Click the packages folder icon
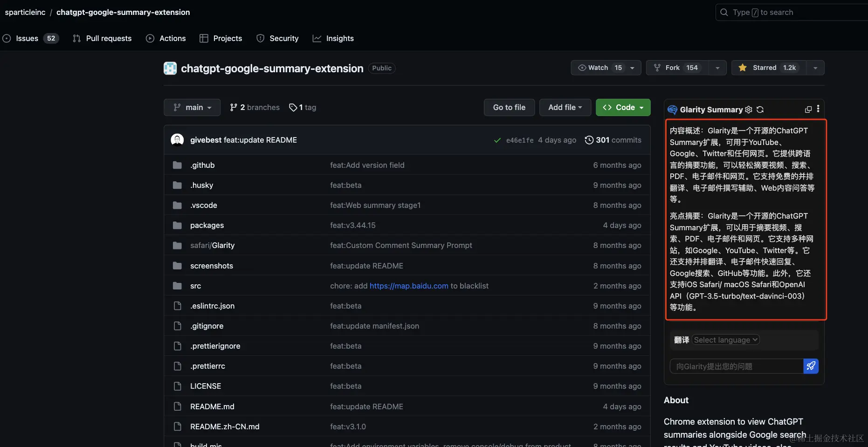Screen dimensions: 868x447 177,225
